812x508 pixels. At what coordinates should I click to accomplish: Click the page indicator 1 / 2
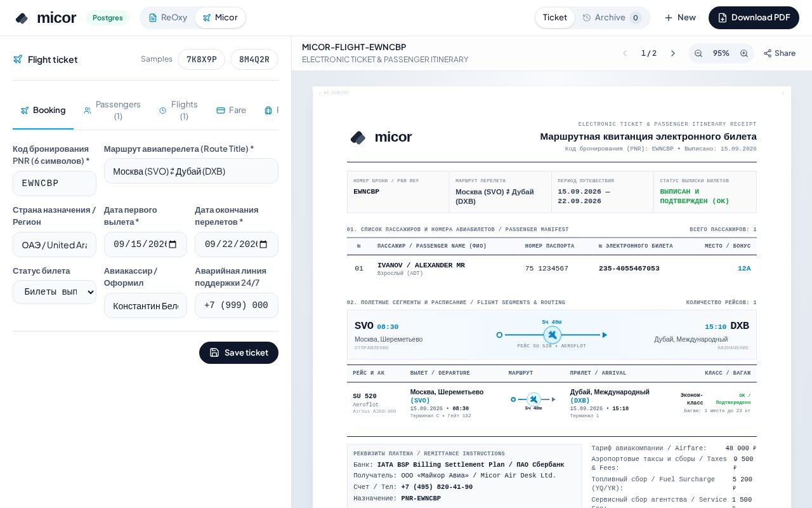point(649,53)
